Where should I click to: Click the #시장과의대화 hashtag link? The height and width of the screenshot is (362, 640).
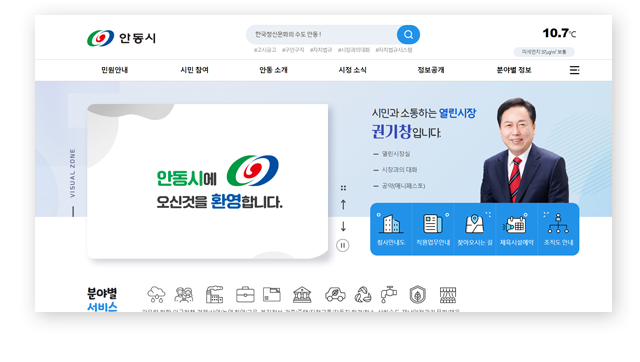click(x=354, y=50)
